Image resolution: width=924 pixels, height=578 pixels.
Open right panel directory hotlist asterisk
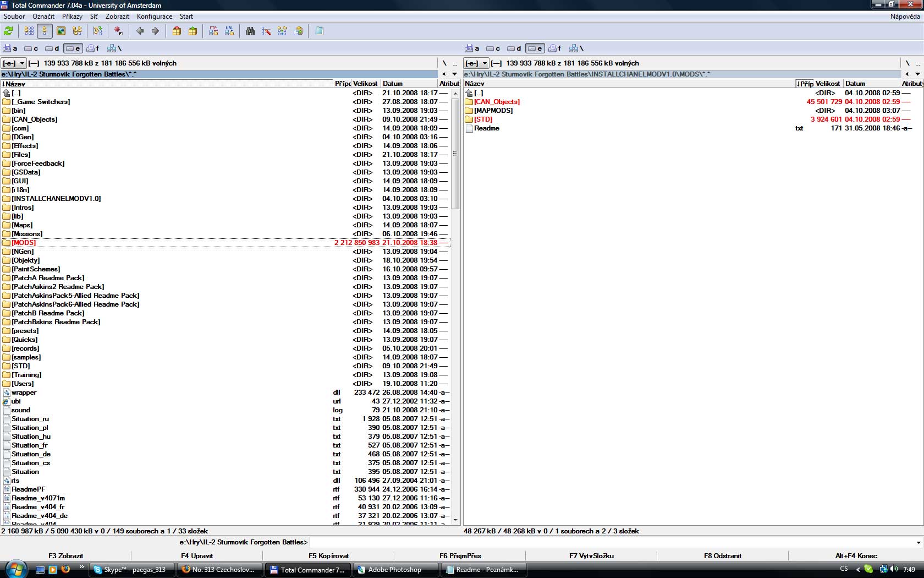coord(907,74)
